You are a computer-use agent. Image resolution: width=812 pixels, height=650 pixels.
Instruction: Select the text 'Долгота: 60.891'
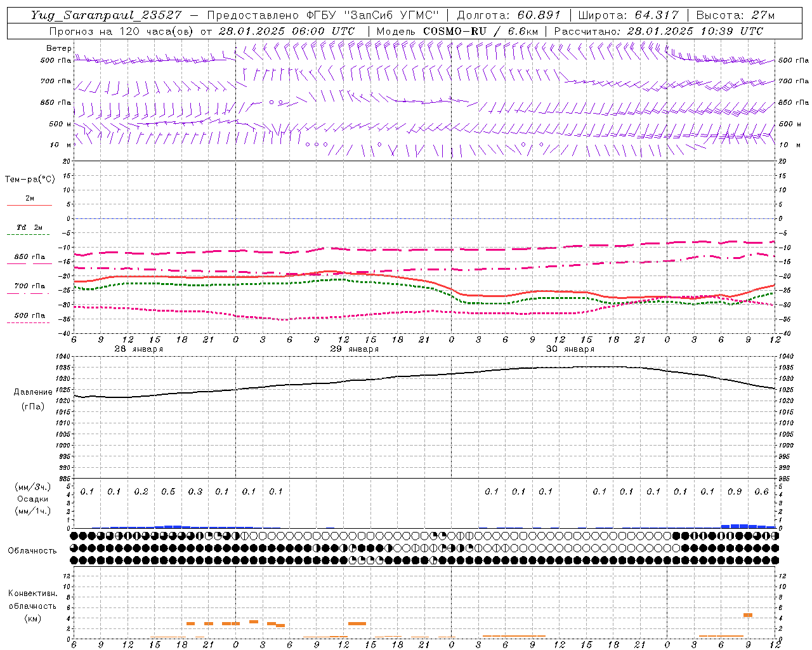[x=509, y=15]
